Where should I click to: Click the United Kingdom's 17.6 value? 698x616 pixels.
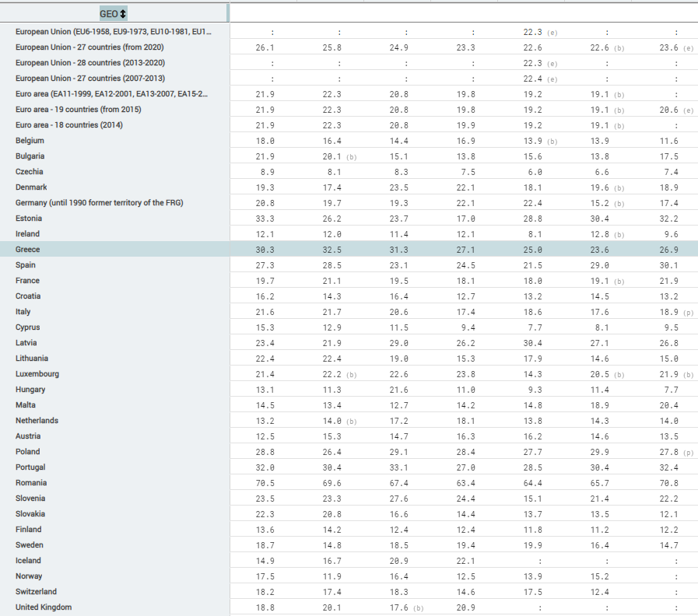tap(399, 608)
